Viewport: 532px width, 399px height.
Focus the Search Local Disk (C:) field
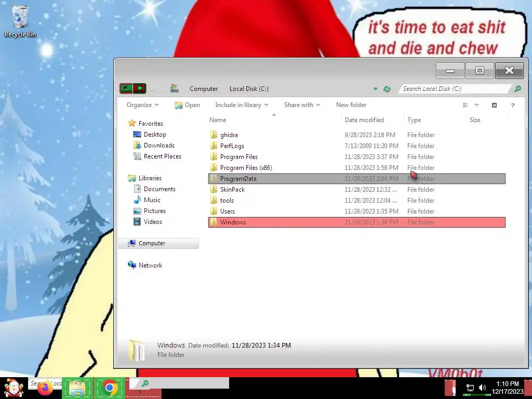tap(454, 89)
